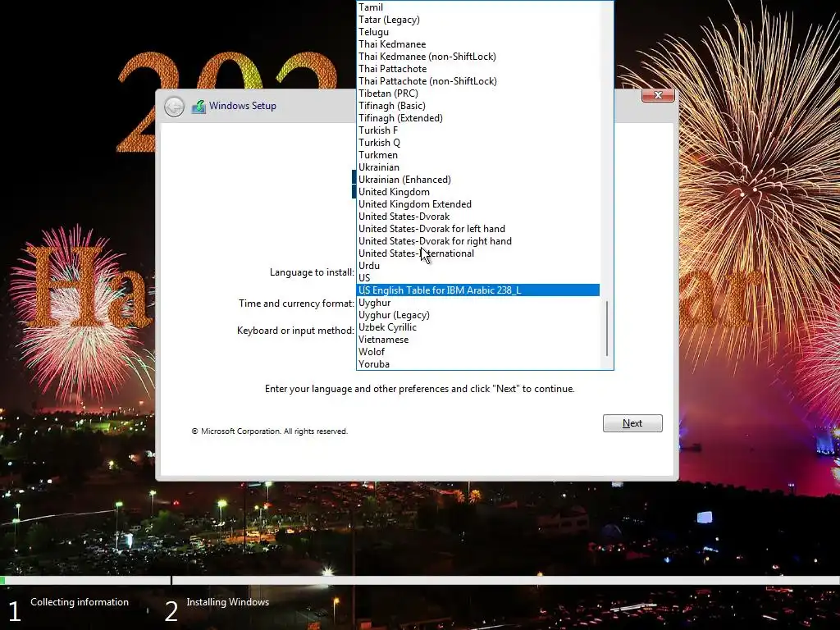
Task: Pick Tibetan (PRC) layout
Action: tap(478, 94)
